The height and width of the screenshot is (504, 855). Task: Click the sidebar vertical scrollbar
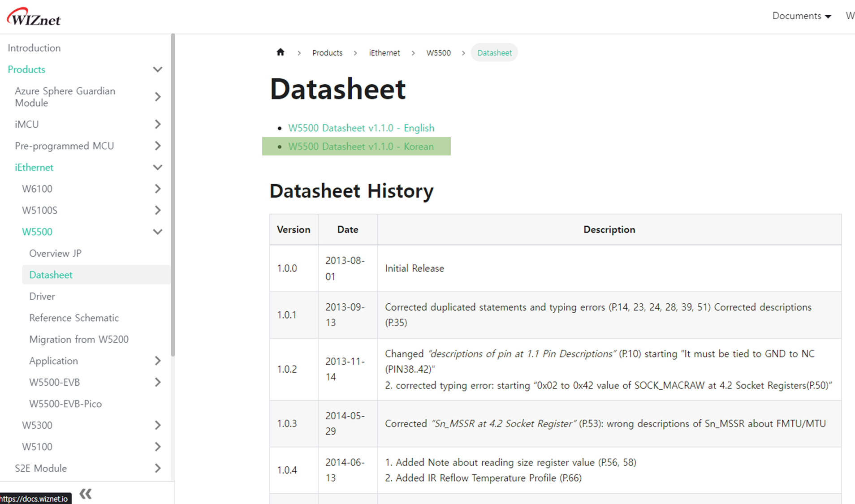tap(173, 195)
